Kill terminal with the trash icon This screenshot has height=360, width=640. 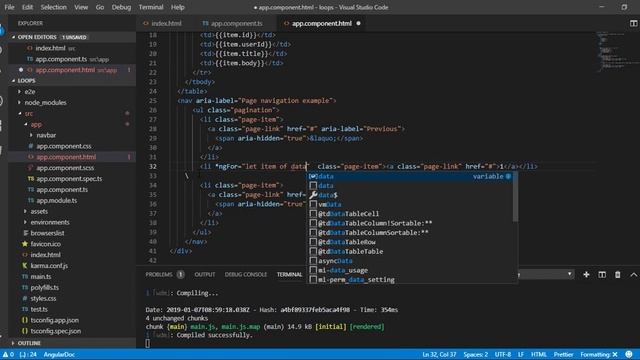pyautogui.click(x=618, y=275)
